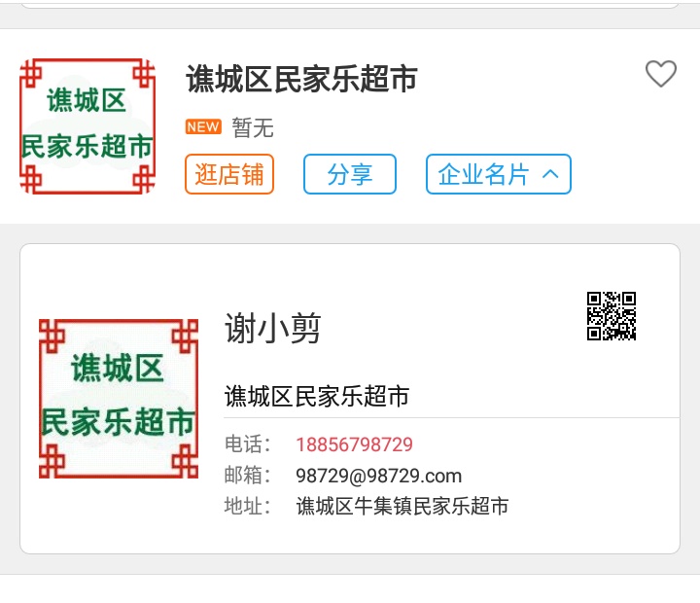The height and width of the screenshot is (603, 700).
Task: Collapse the 企业名片 card expander
Action: pos(499,174)
